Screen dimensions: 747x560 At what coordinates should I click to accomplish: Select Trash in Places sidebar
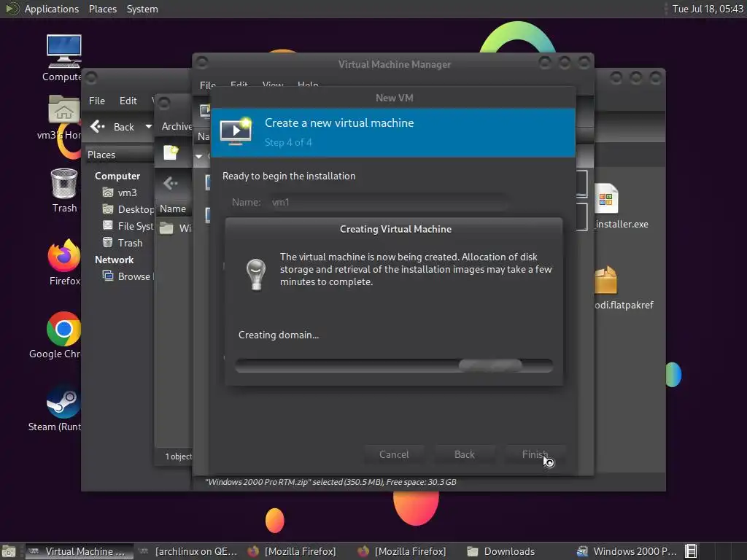click(123, 243)
